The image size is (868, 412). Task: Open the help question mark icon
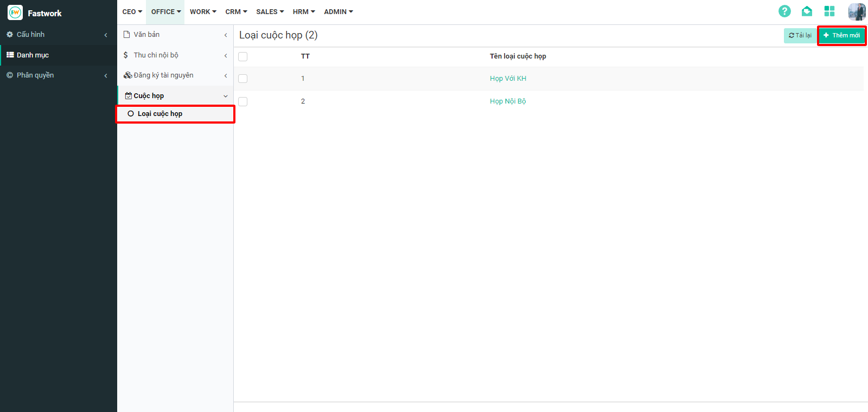784,11
